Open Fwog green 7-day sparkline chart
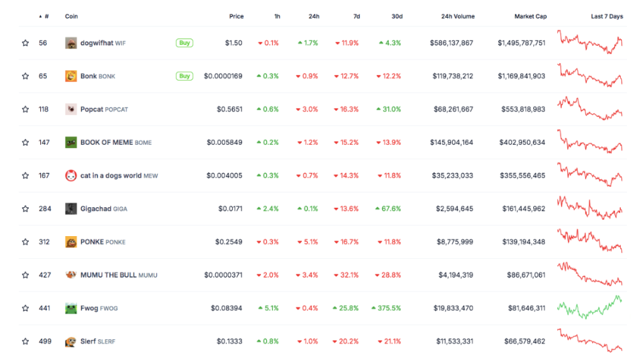This screenshot has width=644, height=357. (x=589, y=307)
